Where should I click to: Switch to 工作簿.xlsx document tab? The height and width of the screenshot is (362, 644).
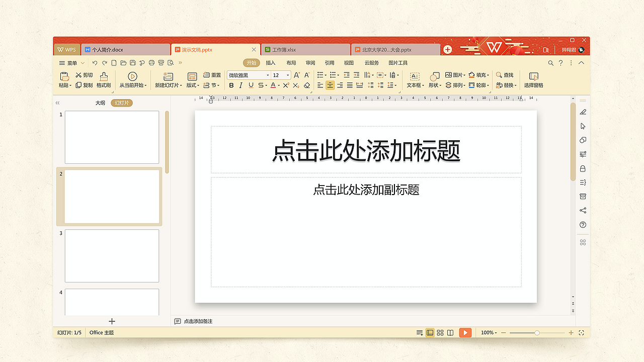(x=306, y=50)
